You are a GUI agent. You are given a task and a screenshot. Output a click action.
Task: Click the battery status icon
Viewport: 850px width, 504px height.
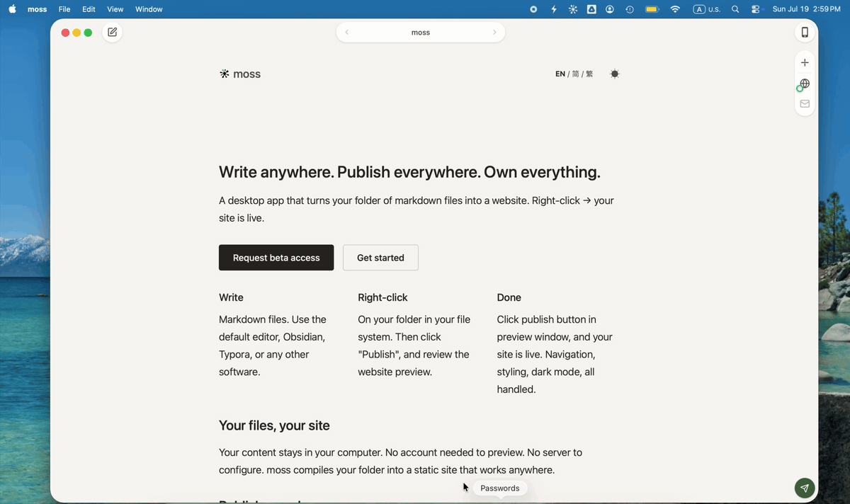coord(652,9)
